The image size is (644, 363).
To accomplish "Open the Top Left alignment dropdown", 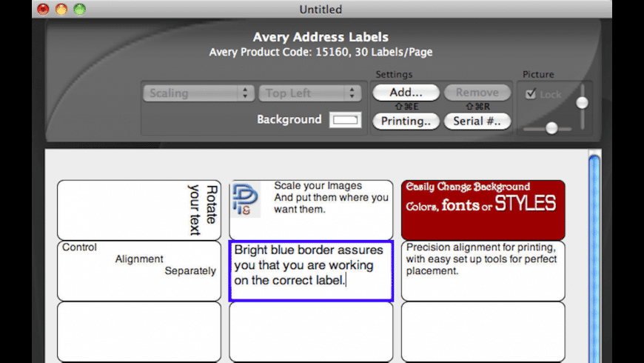I will [x=310, y=93].
